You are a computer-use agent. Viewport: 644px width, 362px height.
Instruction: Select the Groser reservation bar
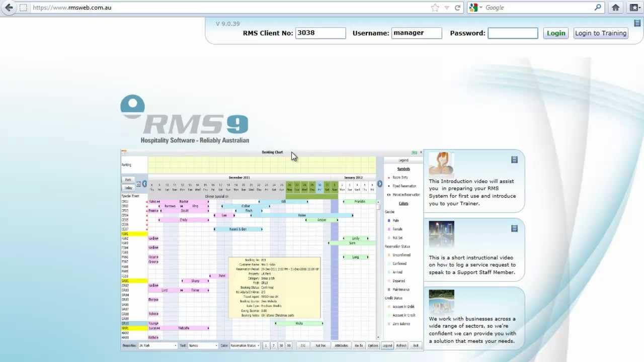tap(321, 220)
